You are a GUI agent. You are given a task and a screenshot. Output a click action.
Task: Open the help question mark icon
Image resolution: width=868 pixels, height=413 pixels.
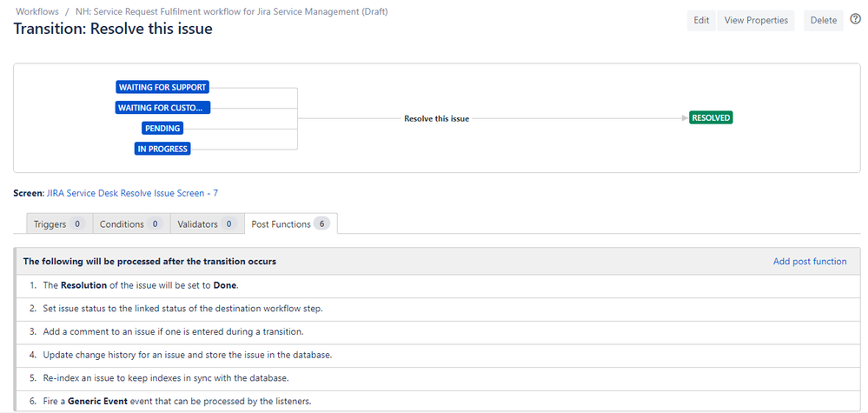[855, 19]
